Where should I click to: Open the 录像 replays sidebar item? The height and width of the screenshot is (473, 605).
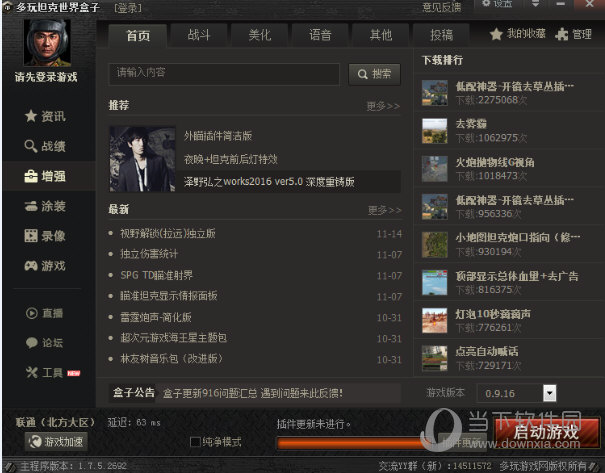coord(46,236)
